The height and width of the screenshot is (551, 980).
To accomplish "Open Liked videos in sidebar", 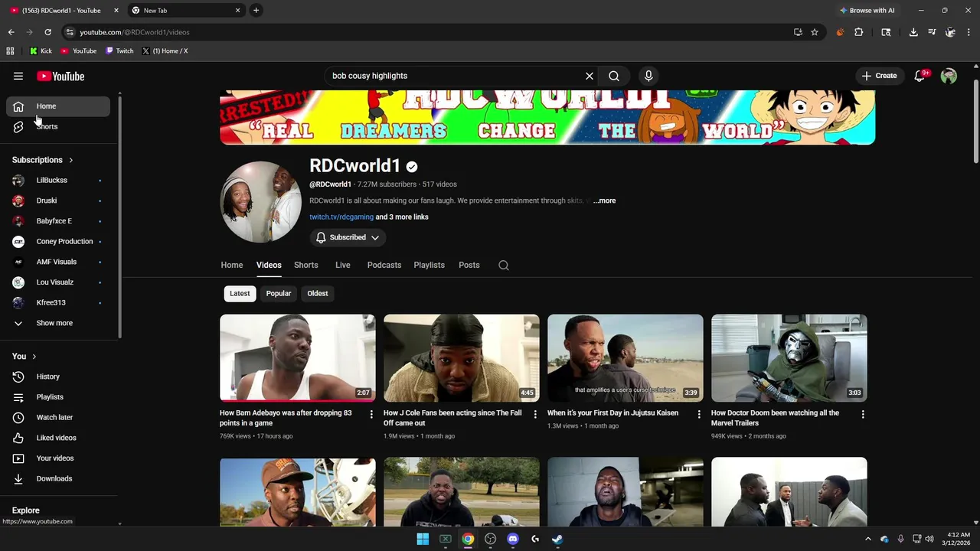I will (x=58, y=438).
